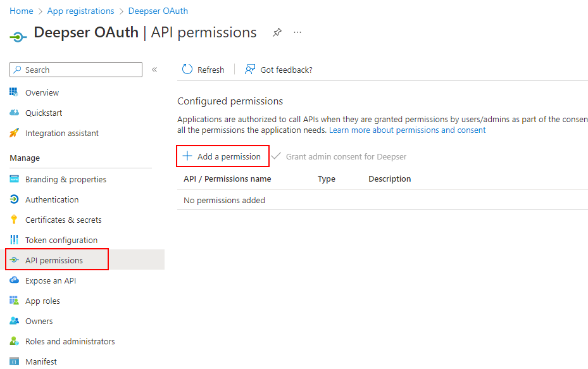Click the plus icon for adding permission
This screenshot has width=588, height=369.
[x=187, y=156]
